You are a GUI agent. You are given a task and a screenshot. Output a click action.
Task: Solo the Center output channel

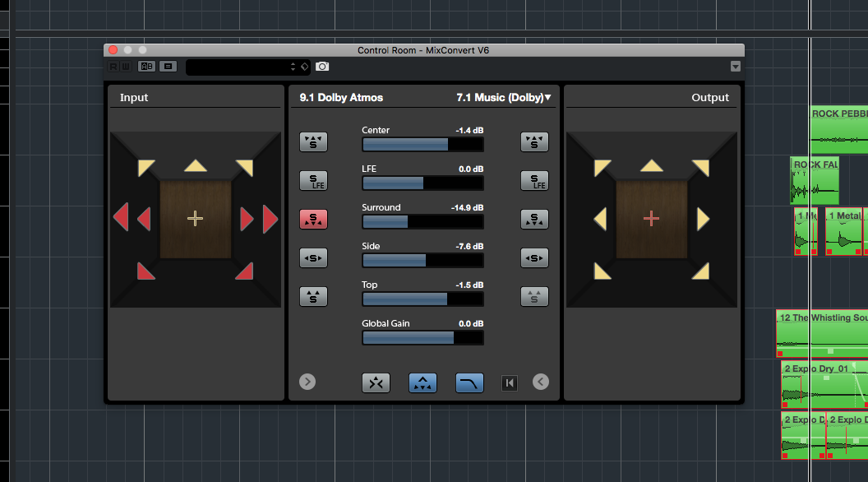[x=535, y=141]
